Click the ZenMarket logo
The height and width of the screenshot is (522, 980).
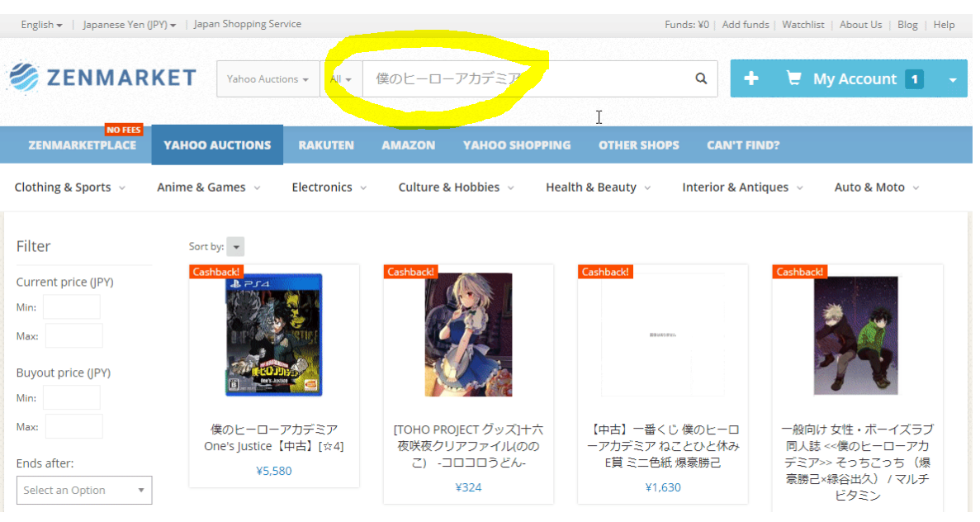pos(102,78)
